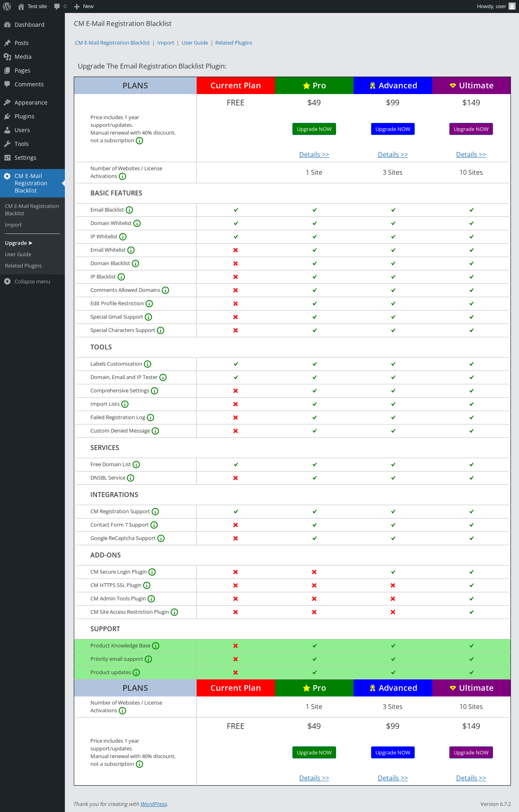Click the WordPress logo in admin bar
Image resolution: width=519 pixels, height=812 pixels.
pyautogui.click(x=7, y=6)
